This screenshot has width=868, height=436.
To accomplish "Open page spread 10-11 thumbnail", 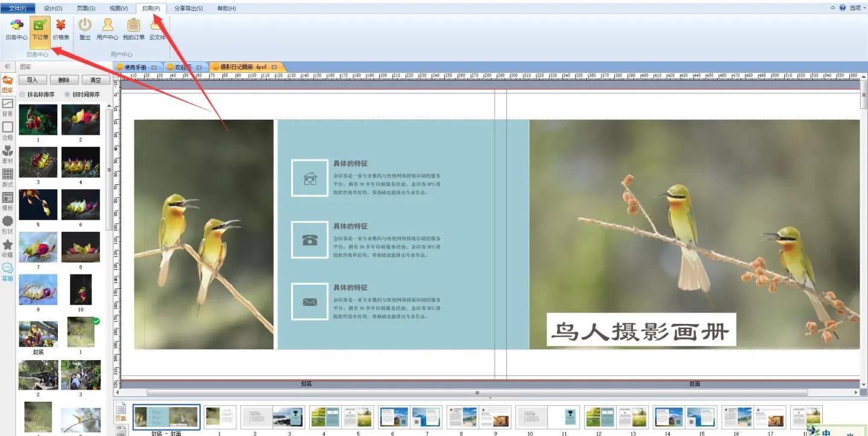I will pos(547,417).
